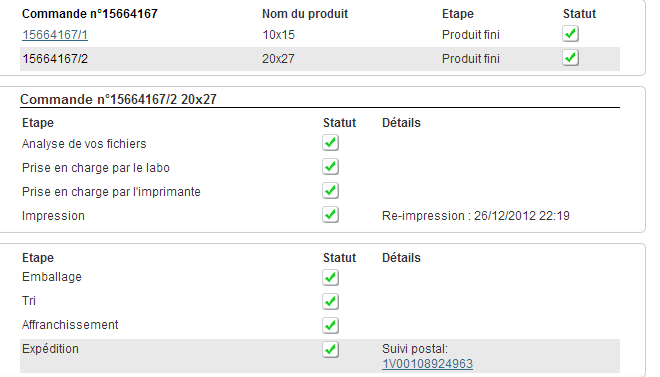Screen dimensions: 660x377
Task: Open postal tracking link 1V00108924963
Action: click(427, 364)
